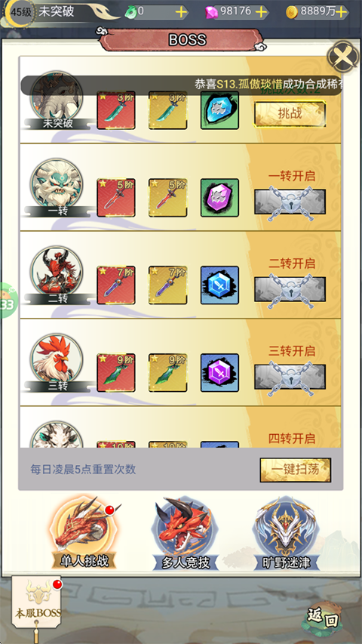Tap the 返回 back button
362x644 pixels.
(x=324, y=617)
